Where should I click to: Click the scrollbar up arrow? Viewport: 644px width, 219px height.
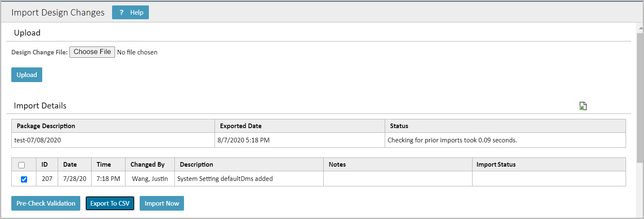click(640, 28)
